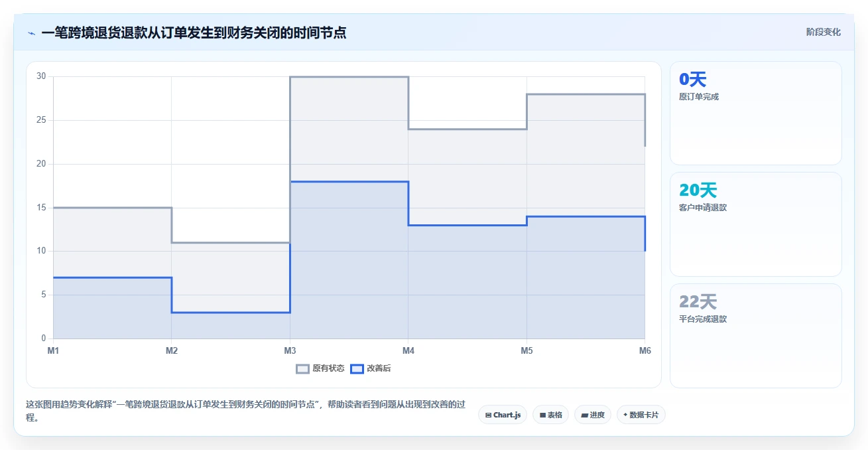
Task: Click the 表格 tag chip
Action: click(x=550, y=415)
